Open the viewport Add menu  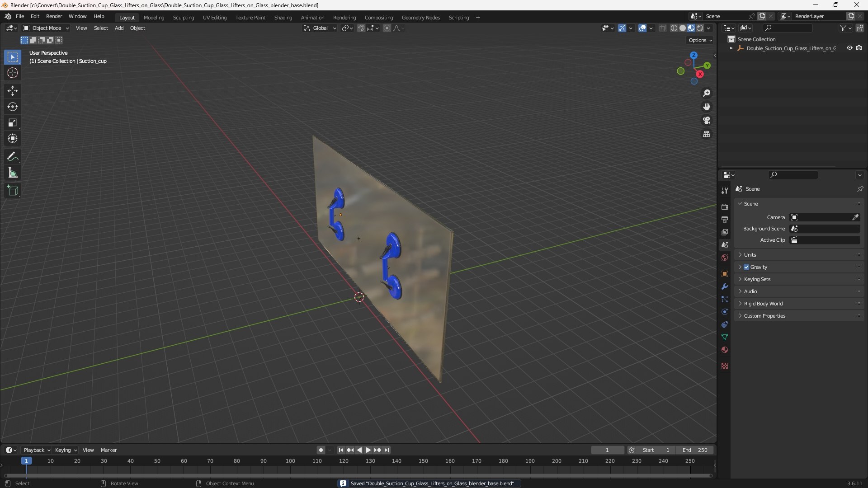(119, 28)
